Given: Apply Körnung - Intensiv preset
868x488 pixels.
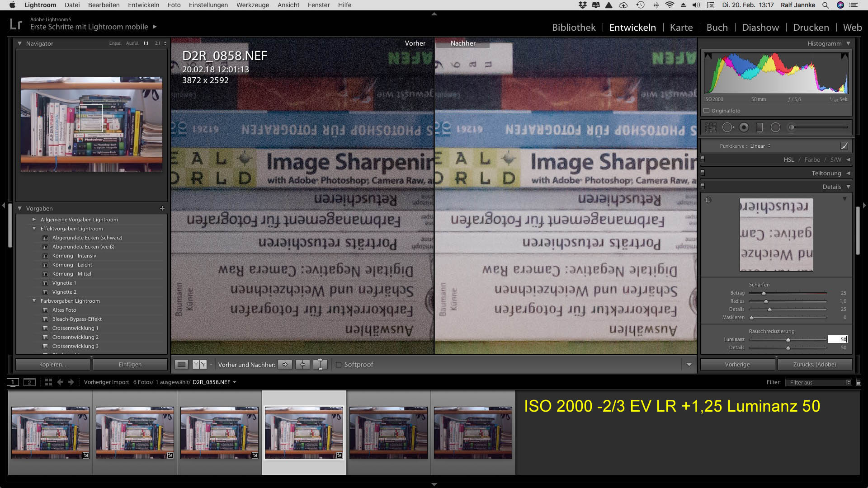Looking at the screenshot, I should click(x=74, y=256).
